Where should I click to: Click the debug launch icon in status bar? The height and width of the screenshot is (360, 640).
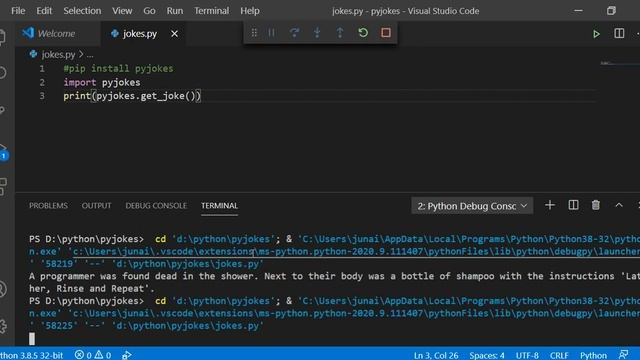127,355
